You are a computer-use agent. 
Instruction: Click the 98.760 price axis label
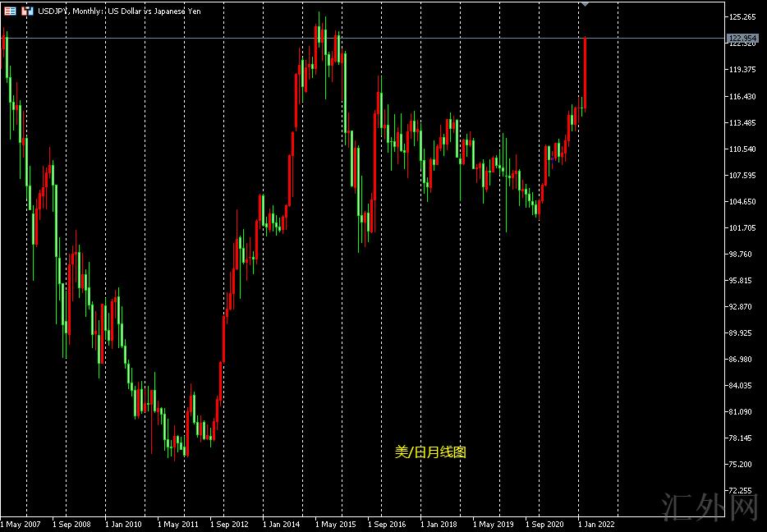(x=742, y=254)
